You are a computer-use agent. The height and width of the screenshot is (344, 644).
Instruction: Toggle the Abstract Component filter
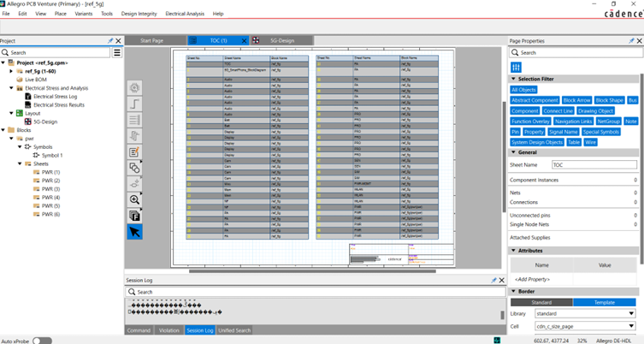pos(535,100)
